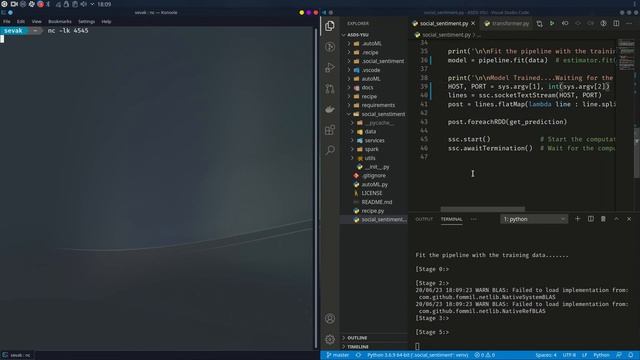Click synchronize changes icon in status bar
640x360 pixels.
click(x=358, y=355)
